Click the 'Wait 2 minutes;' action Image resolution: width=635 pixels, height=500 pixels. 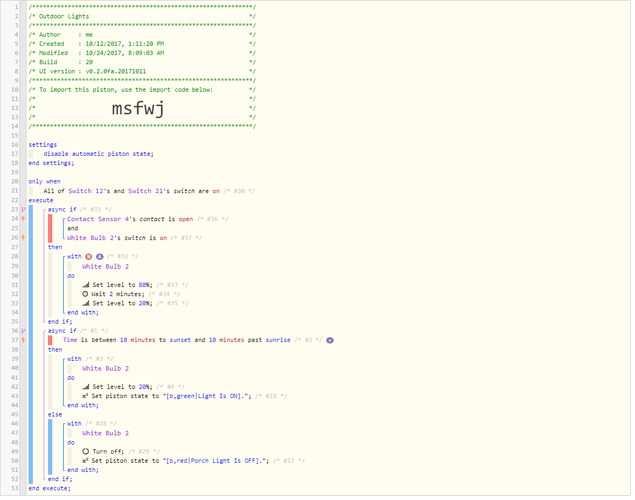click(117, 294)
